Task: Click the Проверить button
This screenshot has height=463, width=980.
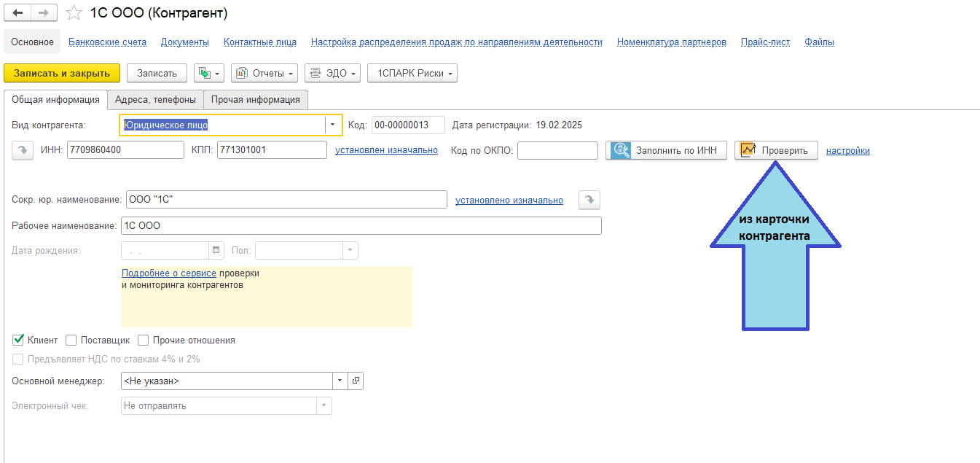Action: tap(776, 150)
